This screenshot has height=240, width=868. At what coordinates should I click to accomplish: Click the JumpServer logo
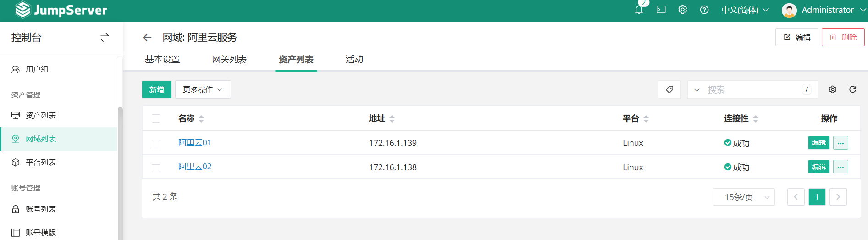click(61, 10)
